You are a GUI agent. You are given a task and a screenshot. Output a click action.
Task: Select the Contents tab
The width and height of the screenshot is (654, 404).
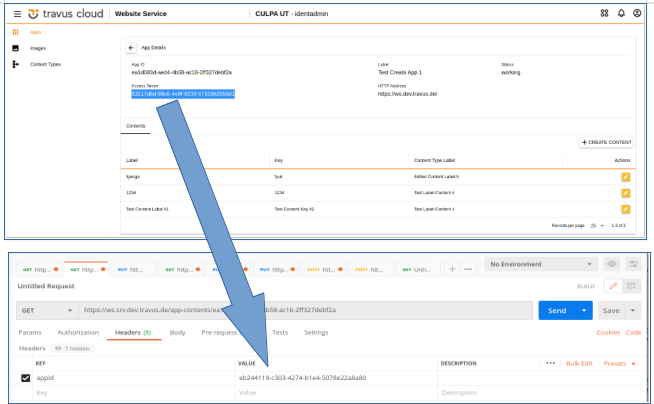coord(136,126)
